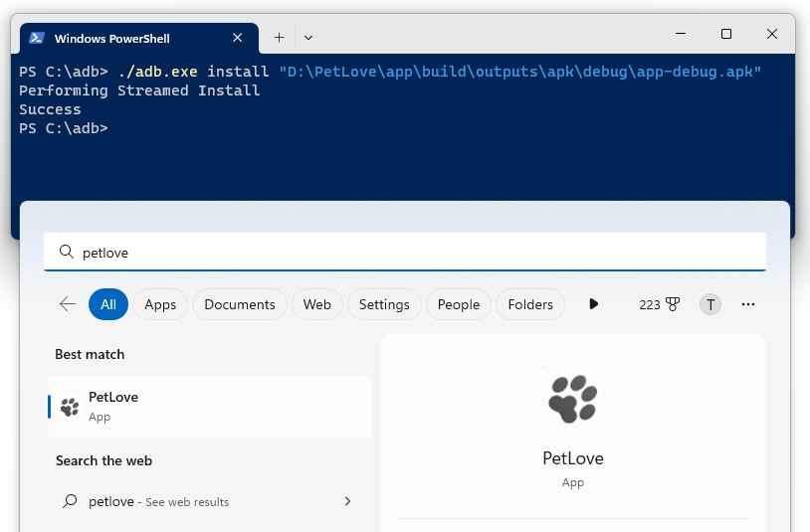Close the PowerShell window
Image resolution: width=810 pixels, height=532 pixels.
coord(772,34)
